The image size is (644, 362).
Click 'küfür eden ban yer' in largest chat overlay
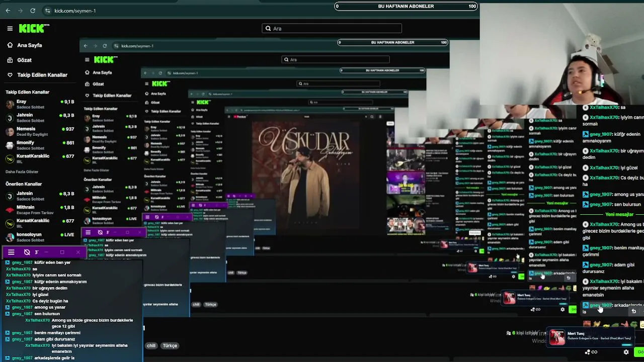click(52, 262)
